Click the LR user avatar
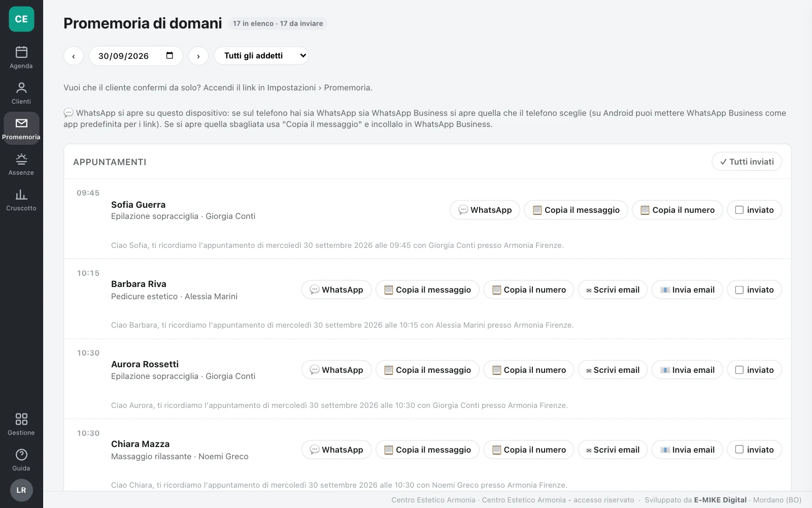 click(x=21, y=490)
